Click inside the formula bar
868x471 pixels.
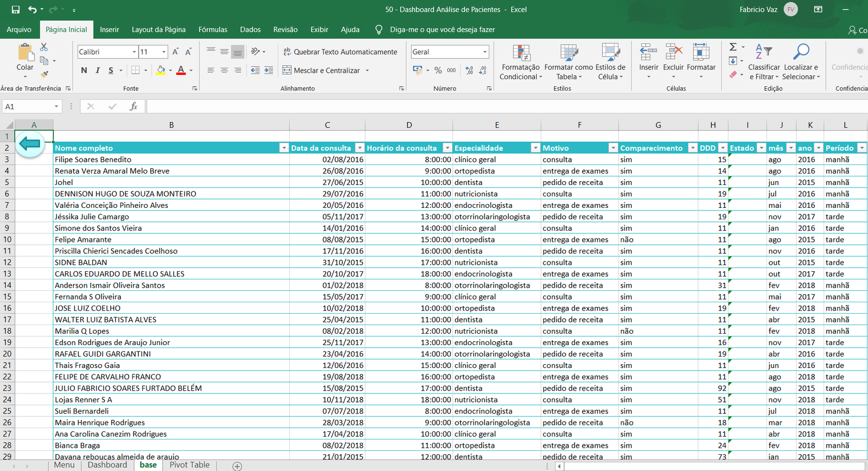point(507,107)
